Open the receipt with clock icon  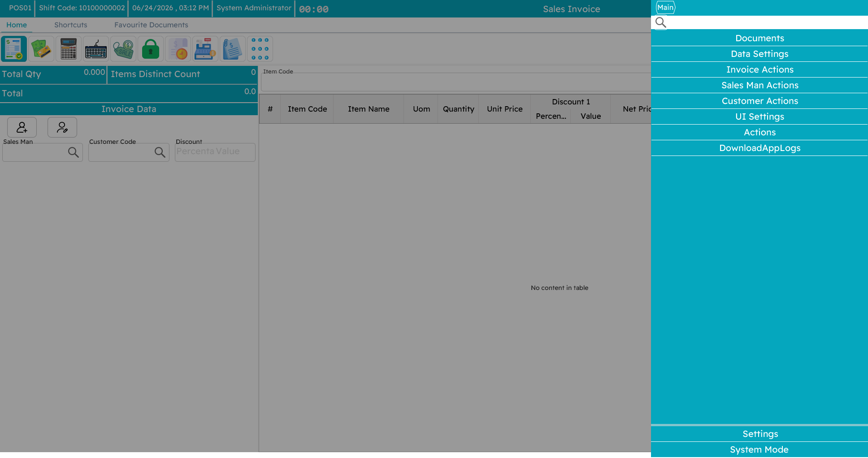click(178, 49)
